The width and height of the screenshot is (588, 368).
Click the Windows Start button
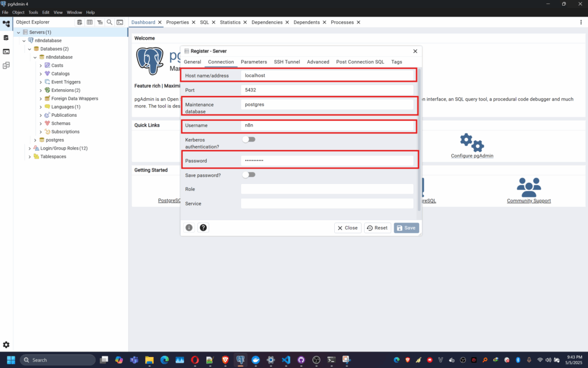click(x=11, y=360)
